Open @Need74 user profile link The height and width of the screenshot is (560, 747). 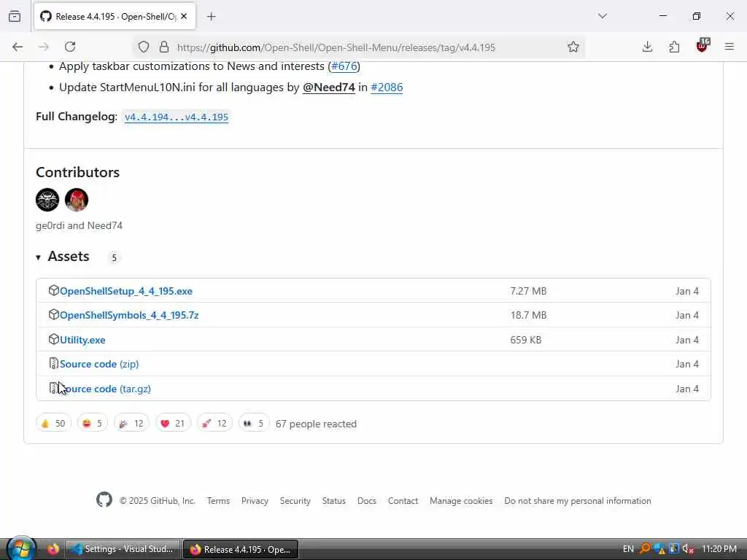point(329,87)
